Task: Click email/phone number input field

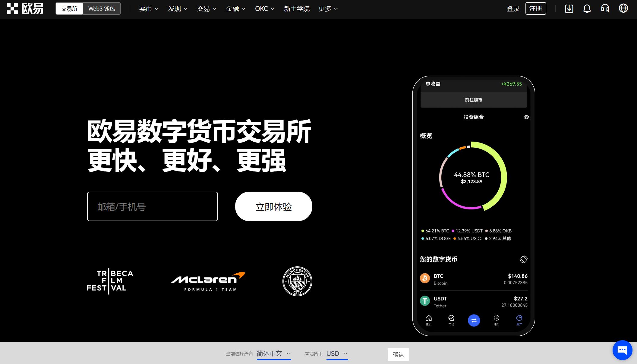Action: click(x=152, y=206)
